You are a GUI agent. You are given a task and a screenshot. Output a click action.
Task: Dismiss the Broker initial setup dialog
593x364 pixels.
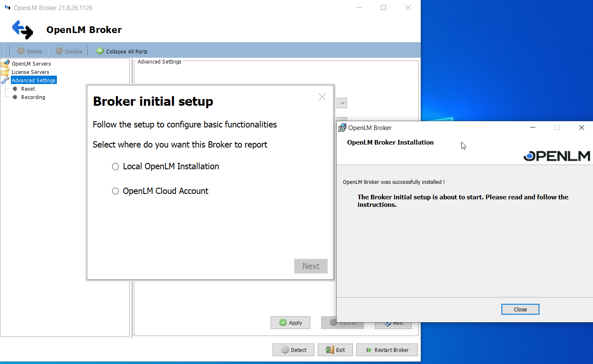[x=322, y=97]
